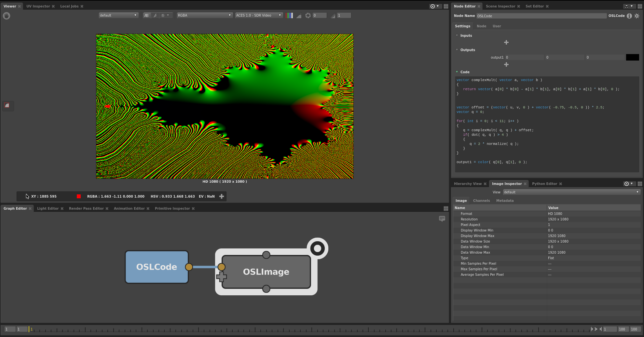Switch to the Light Editor tab
Image resolution: width=644 pixels, height=337 pixels.
click(48, 208)
